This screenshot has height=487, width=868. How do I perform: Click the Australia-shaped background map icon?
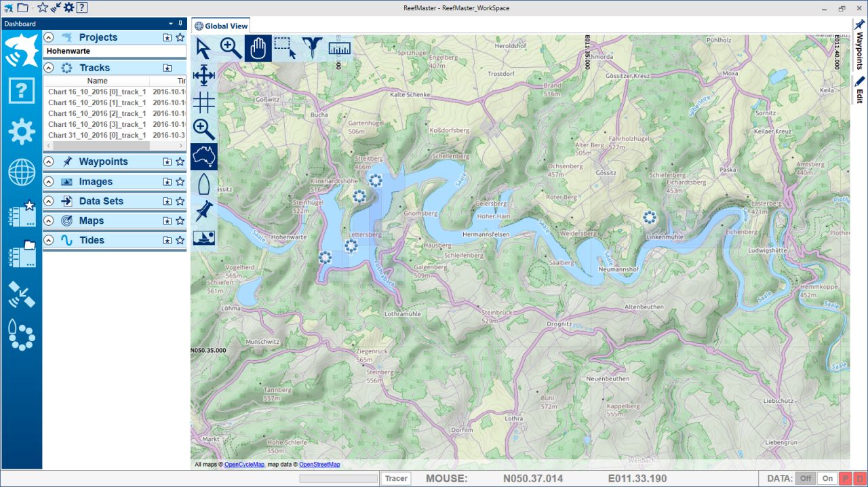click(x=203, y=157)
